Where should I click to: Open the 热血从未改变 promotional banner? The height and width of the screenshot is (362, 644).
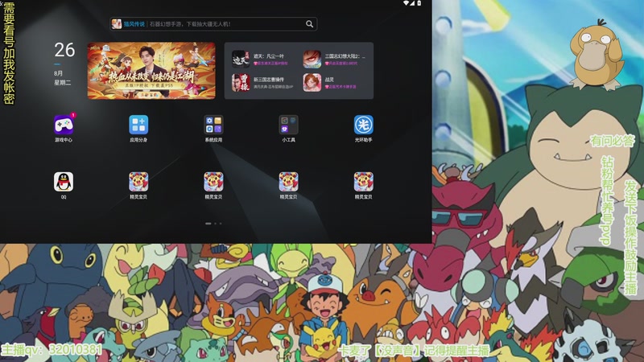coord(151,71)
